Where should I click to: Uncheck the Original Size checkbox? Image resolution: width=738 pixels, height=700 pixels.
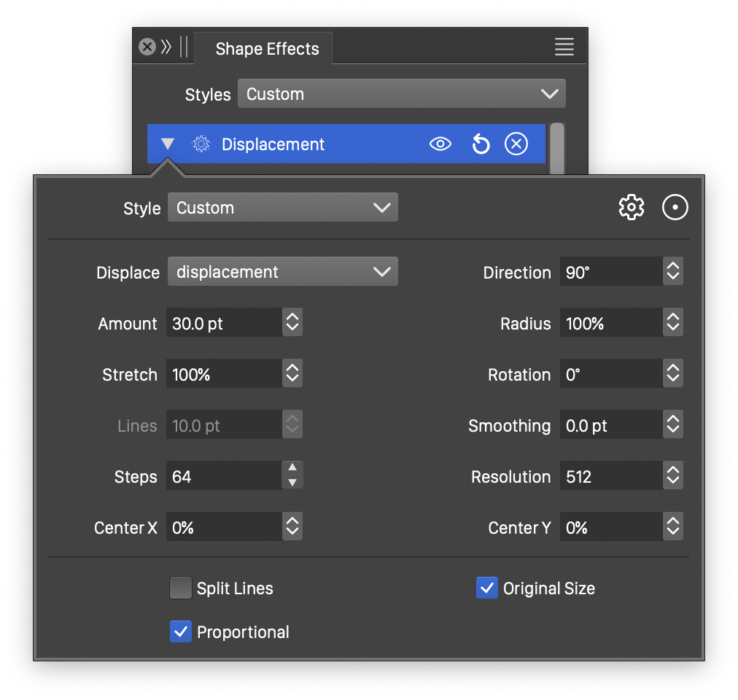pyautogui.click(x=486, y=588)
